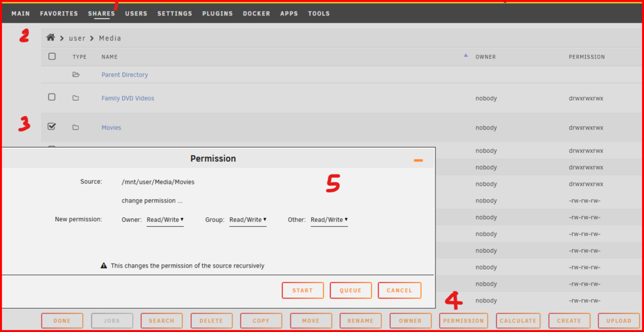The image size is (644, 332).
Task: Go to the Docker tab
Action: 256,14
